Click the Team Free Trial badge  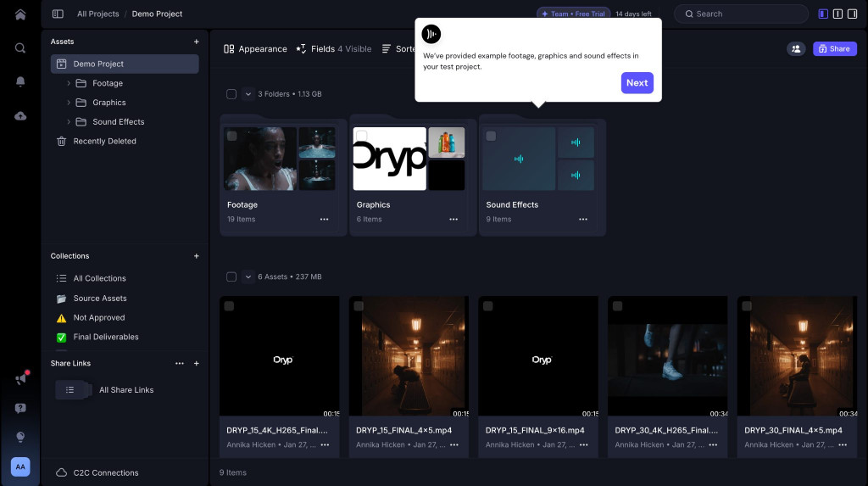pyautogui.click(x=573, y=14)
